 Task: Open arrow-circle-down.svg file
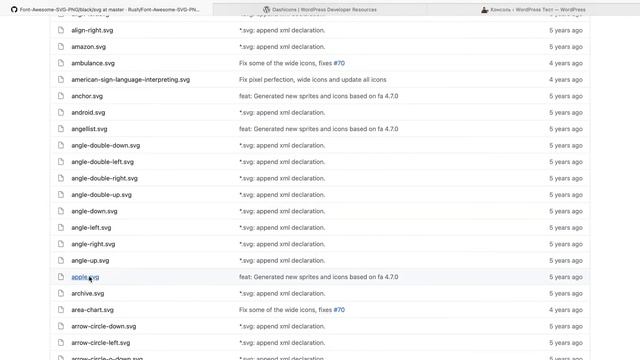[x=104, y=327]
